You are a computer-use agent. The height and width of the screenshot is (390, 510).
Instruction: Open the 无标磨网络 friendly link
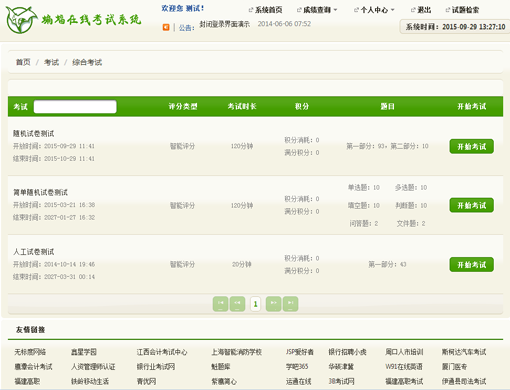click(30, 352)
